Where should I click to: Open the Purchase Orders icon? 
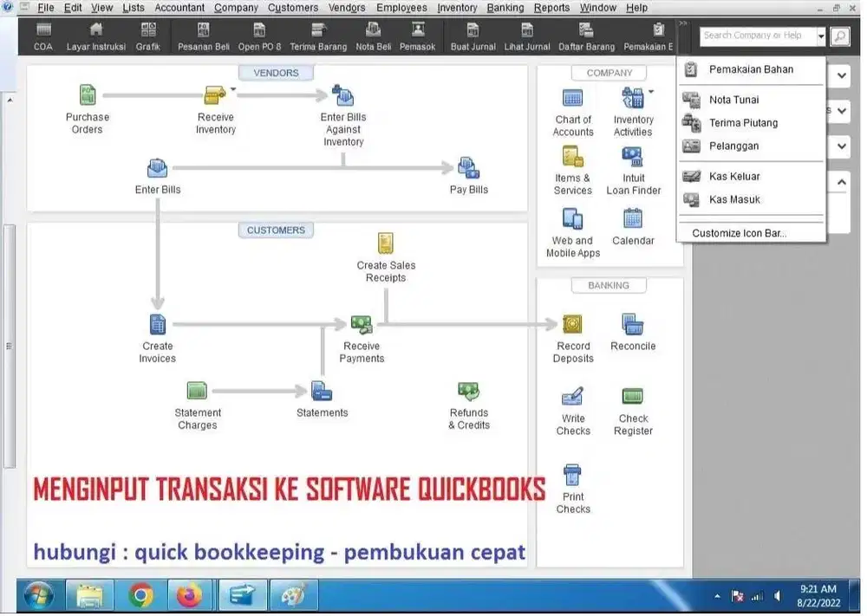click(x=88, y=96)
